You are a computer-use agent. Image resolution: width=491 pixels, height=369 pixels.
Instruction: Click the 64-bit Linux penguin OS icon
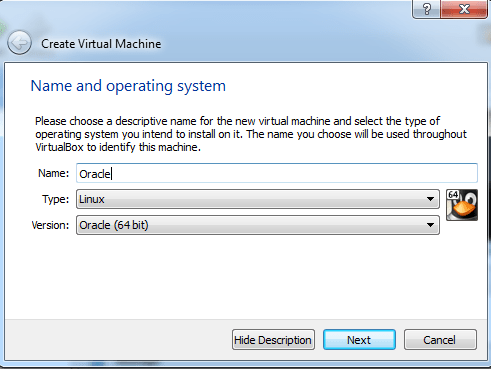(462, 205)
